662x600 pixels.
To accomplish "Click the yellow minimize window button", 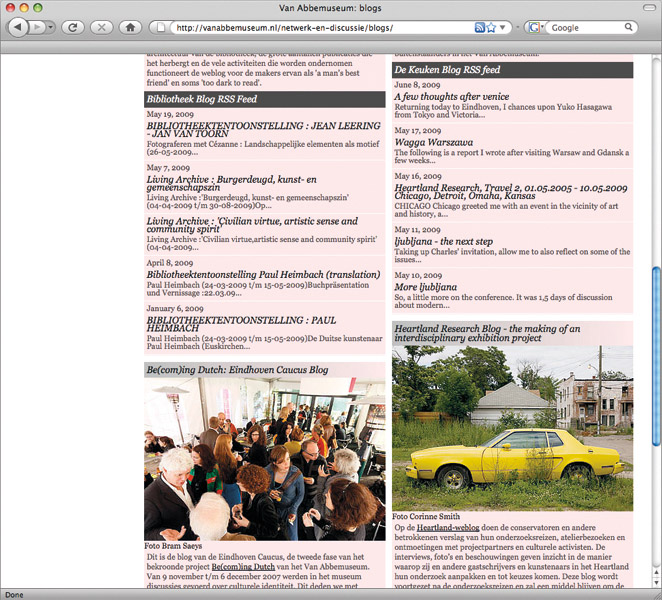I will [x=24, y=8].
